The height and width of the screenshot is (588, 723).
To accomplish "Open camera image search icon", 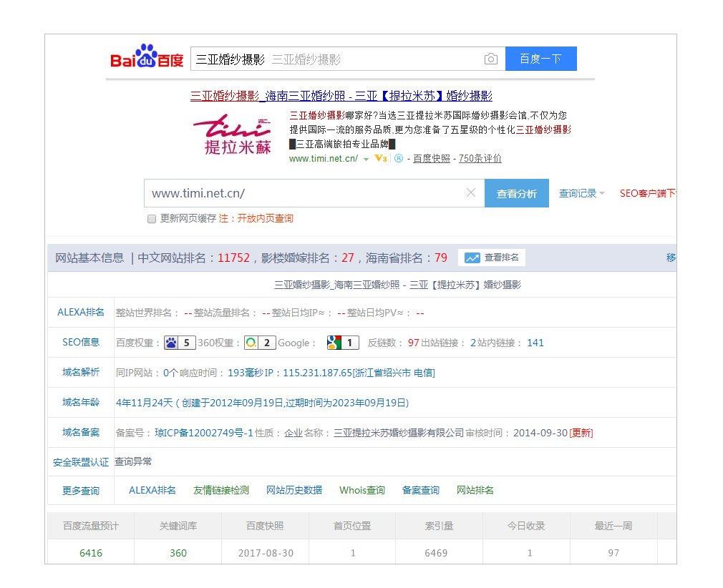I will click(x=490, y=59).
